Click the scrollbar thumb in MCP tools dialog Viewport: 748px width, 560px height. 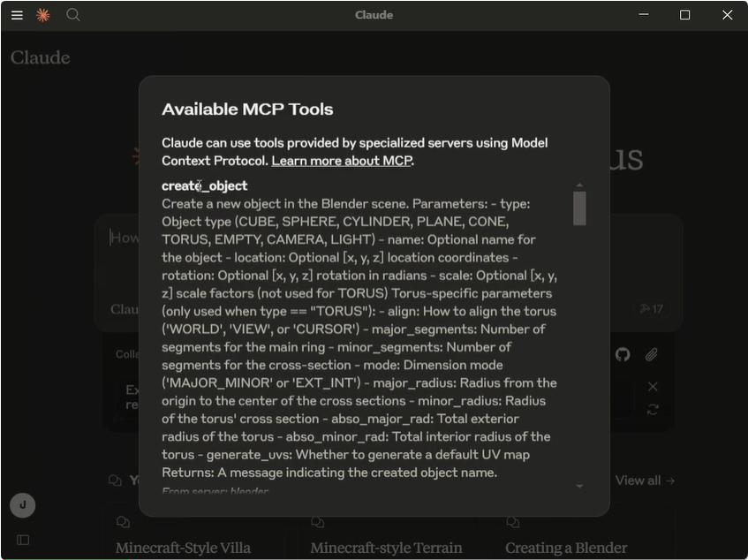[x=579, y=208]
